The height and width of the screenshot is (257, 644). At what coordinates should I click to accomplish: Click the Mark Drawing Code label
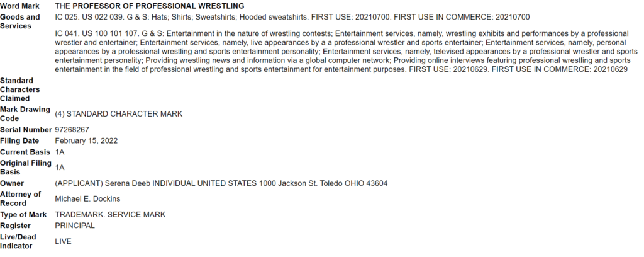25,113
